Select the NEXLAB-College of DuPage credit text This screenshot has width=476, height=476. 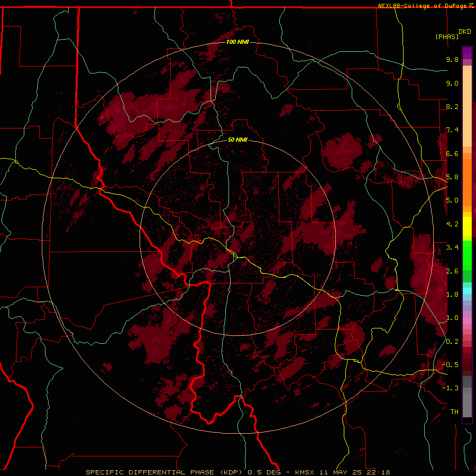[423, 6]
